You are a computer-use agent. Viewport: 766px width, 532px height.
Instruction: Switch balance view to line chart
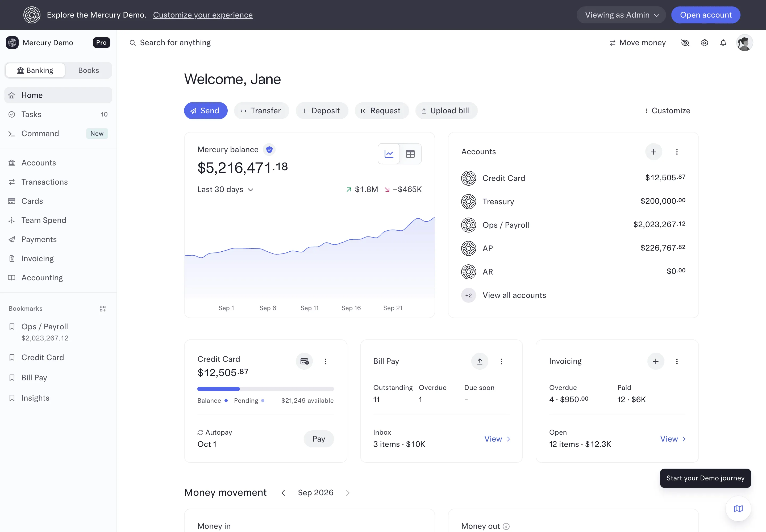[x=389, y=154]
